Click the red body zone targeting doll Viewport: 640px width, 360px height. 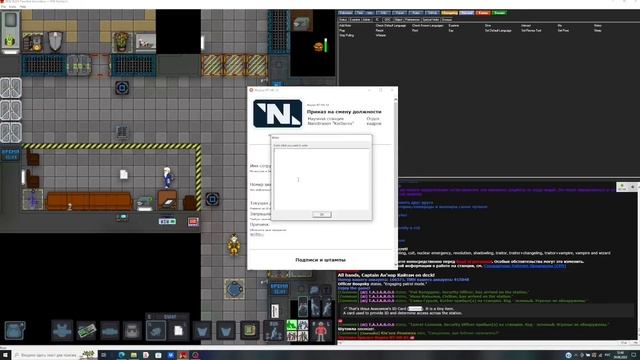coord(321,330)
